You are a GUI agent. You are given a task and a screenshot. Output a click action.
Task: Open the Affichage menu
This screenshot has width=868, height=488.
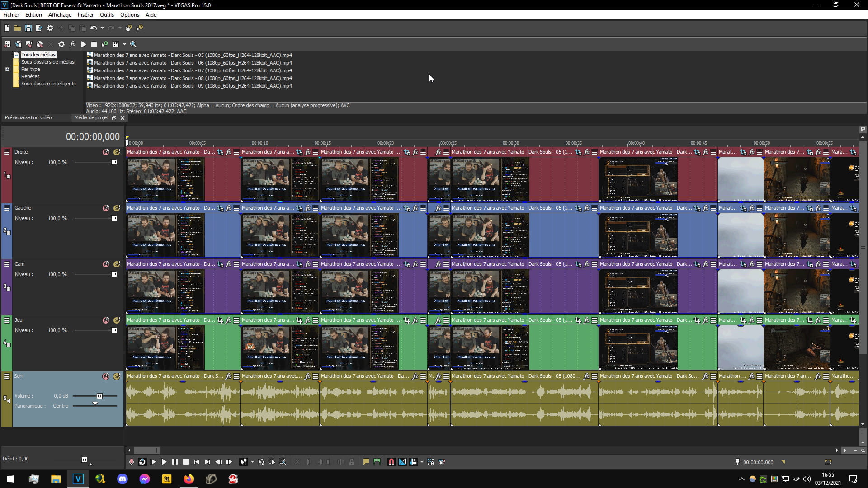pos(60,15)
